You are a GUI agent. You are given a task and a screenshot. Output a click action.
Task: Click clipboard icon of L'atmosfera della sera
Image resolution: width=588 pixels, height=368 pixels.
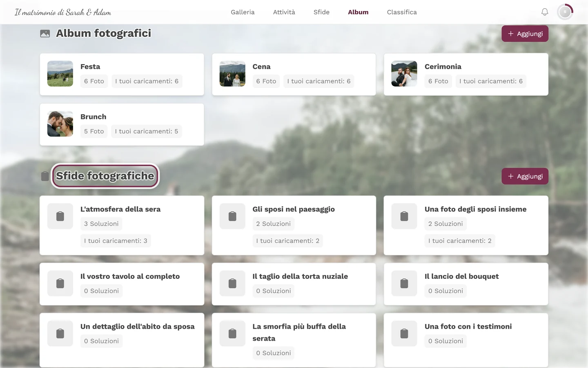coord(60,216)
